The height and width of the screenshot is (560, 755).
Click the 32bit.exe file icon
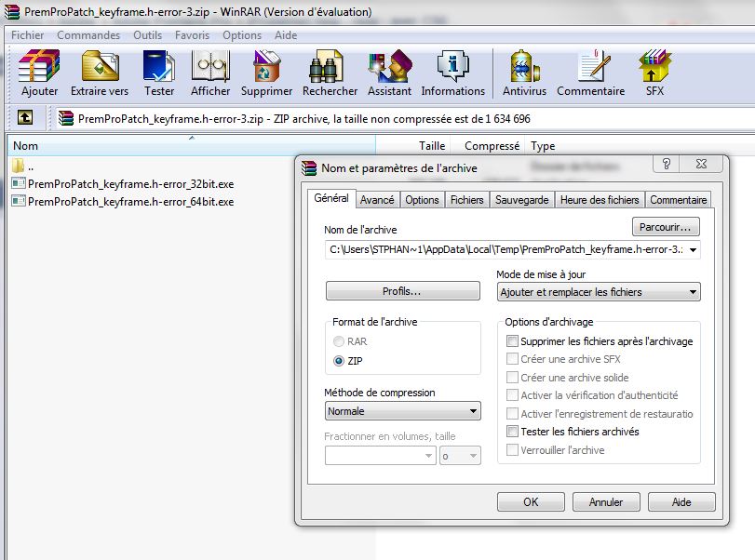pos(19,184)
